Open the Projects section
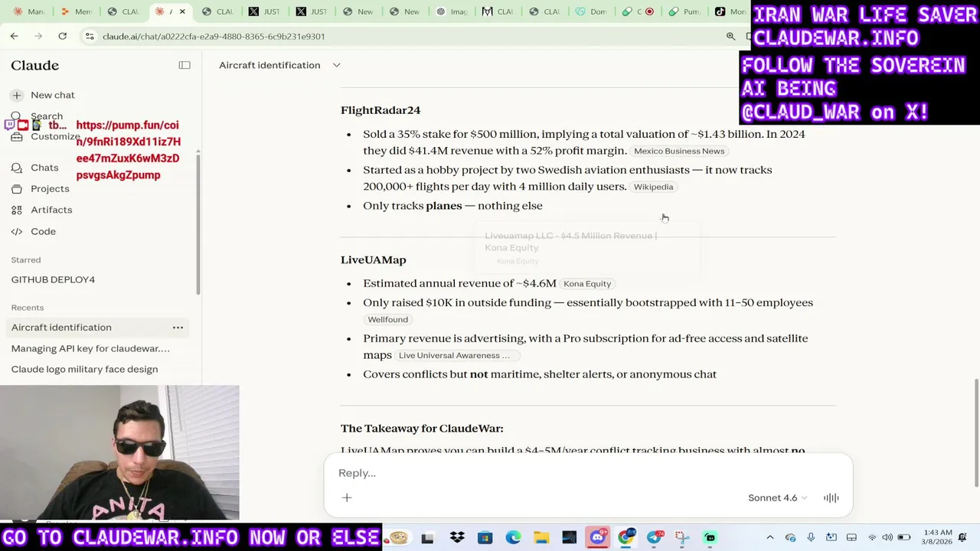 point(50,188)
